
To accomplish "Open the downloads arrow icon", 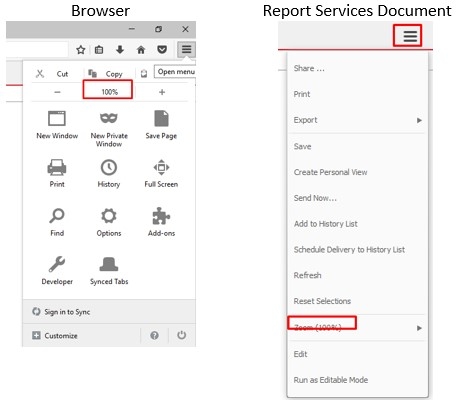I will pos(120,50).
